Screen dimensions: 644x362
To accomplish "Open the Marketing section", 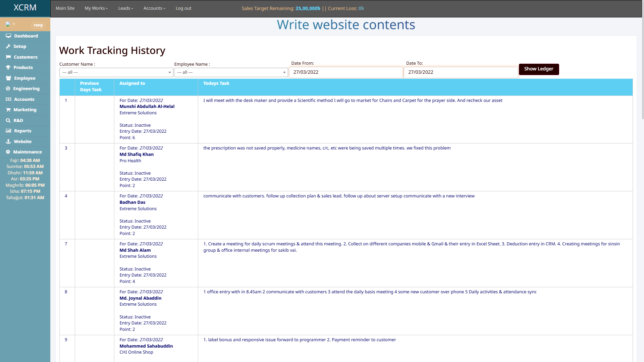I will [25, 110].
